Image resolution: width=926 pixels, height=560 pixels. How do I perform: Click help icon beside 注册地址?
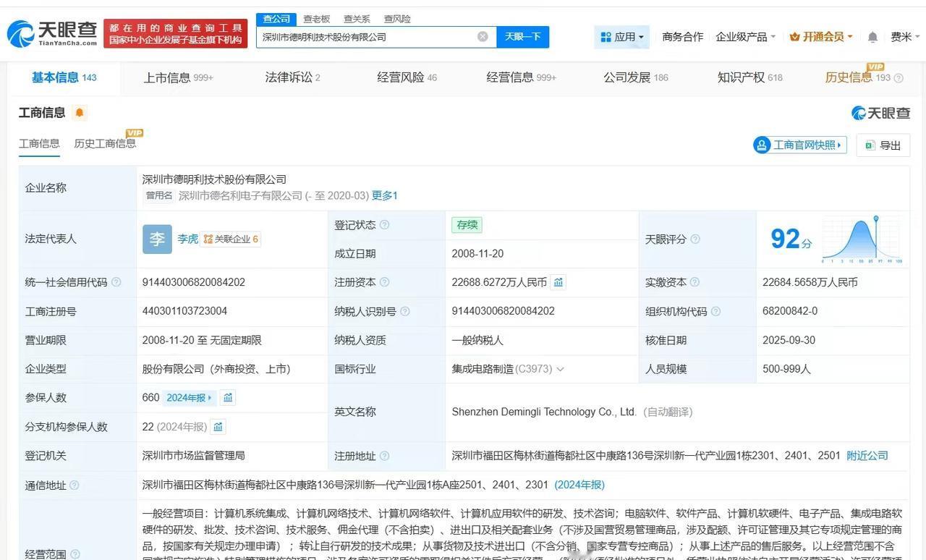[x=385, y=456]
